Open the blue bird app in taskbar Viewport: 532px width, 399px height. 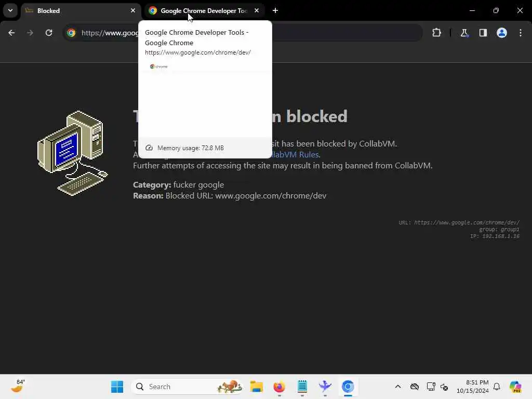click(x=325, y=387)
